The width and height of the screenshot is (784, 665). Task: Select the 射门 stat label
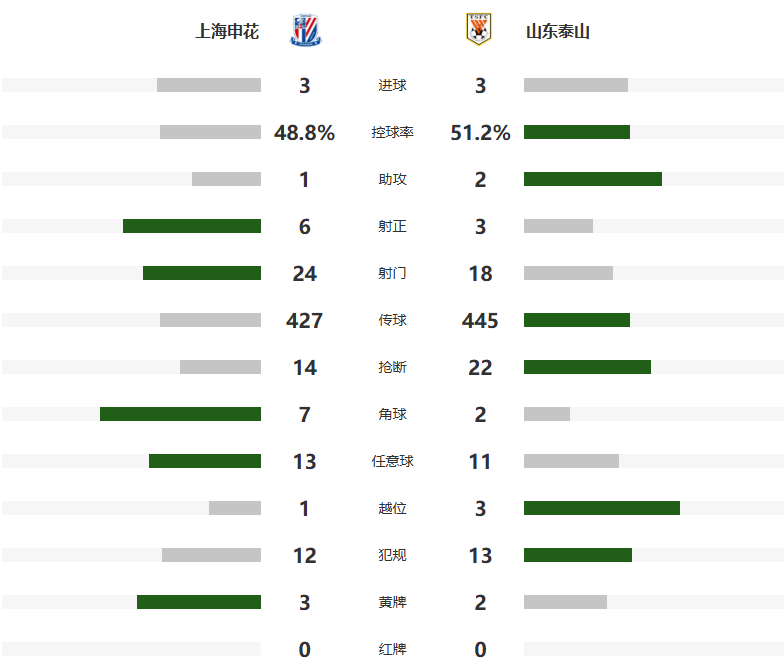pyautogui.click(x=392, y=274)
